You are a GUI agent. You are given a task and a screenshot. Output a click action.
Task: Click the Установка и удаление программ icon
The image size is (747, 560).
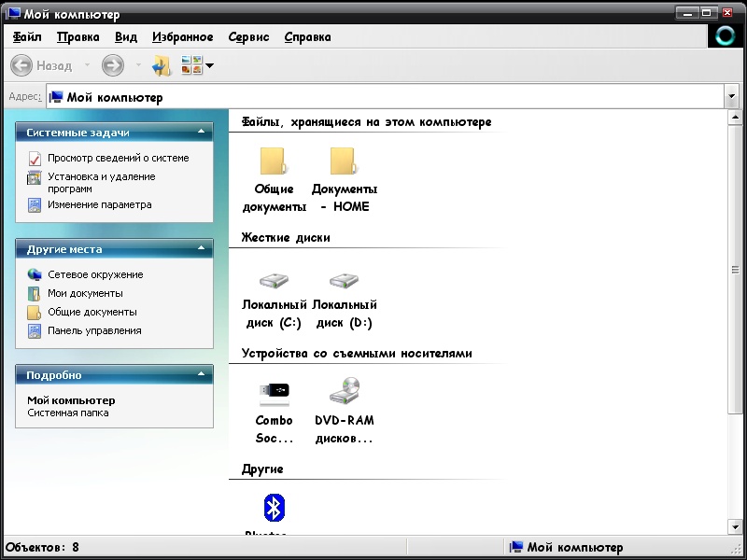(x=35, y=177)
